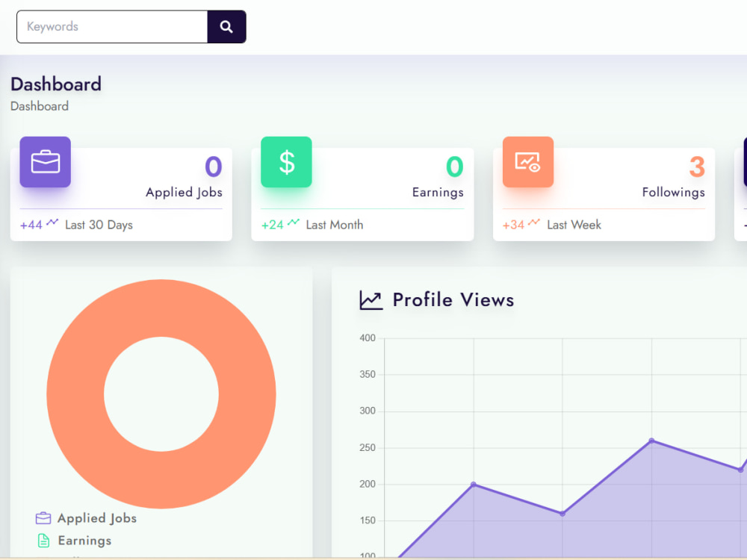
Task: Click the Followings card label
Action: [673, 193]
